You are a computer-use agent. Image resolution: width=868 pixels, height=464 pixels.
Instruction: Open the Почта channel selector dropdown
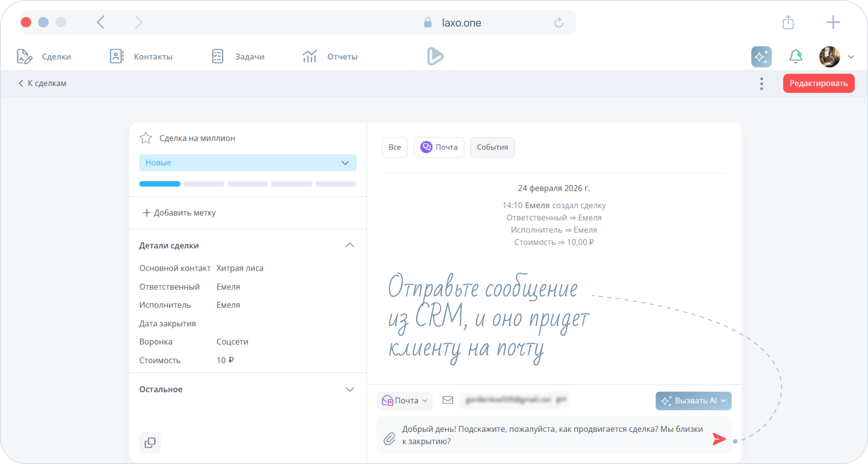404,401
